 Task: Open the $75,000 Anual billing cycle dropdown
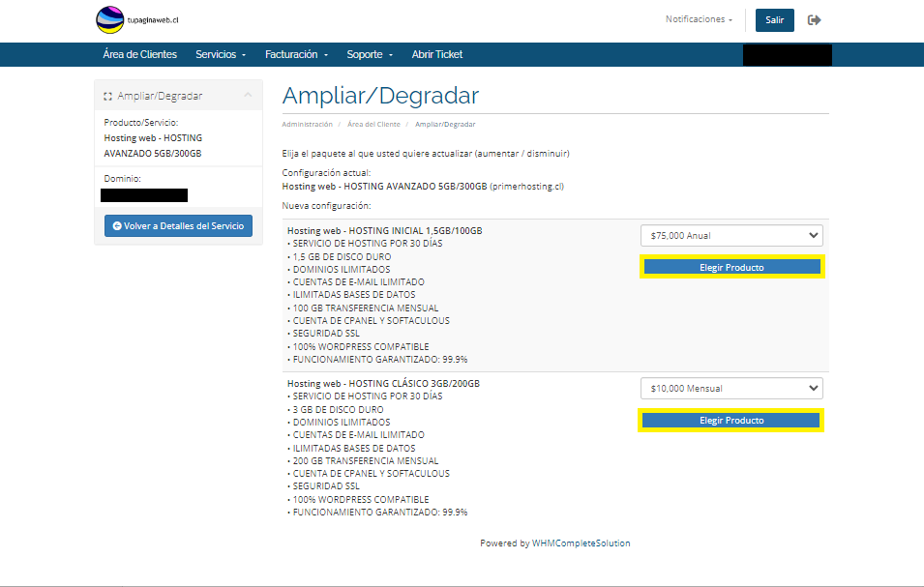pyautogui.click(x=730, y=235)
